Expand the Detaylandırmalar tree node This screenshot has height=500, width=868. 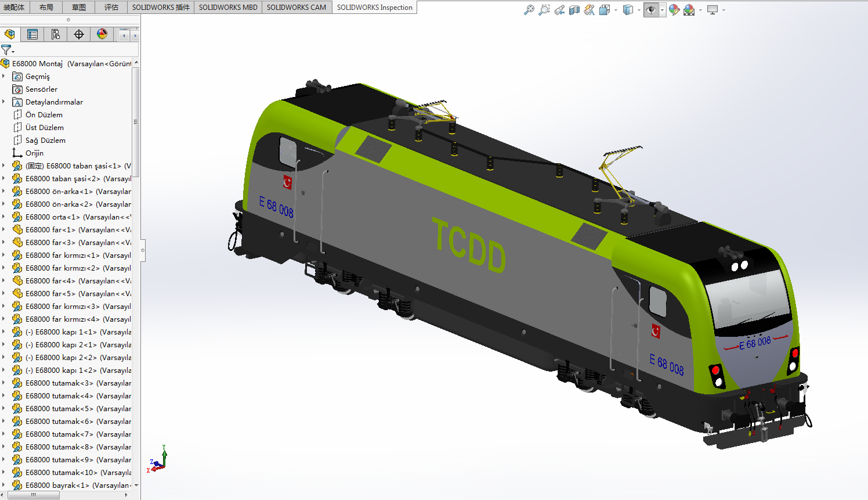(x=4, y=102)
